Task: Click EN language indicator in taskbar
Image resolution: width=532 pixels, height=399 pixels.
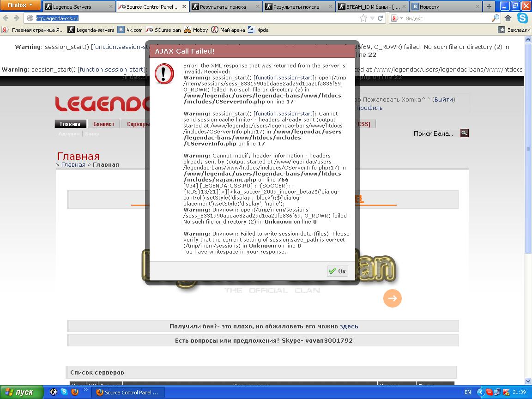Action: point(467,392)
